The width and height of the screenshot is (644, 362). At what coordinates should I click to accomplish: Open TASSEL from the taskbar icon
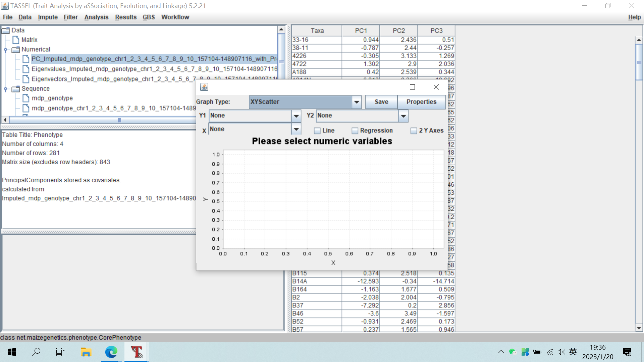pos(136,352)
